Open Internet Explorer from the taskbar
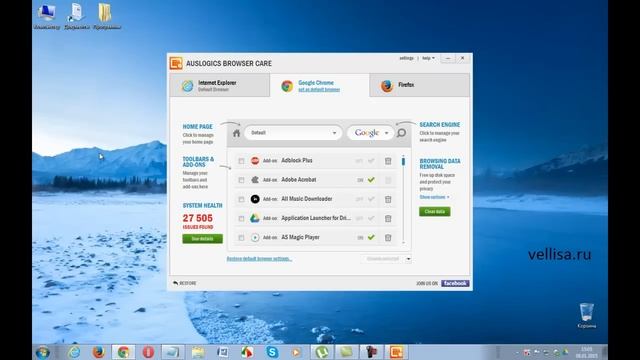The width and height of the screenshot is (640, 360). coord(74,352)
